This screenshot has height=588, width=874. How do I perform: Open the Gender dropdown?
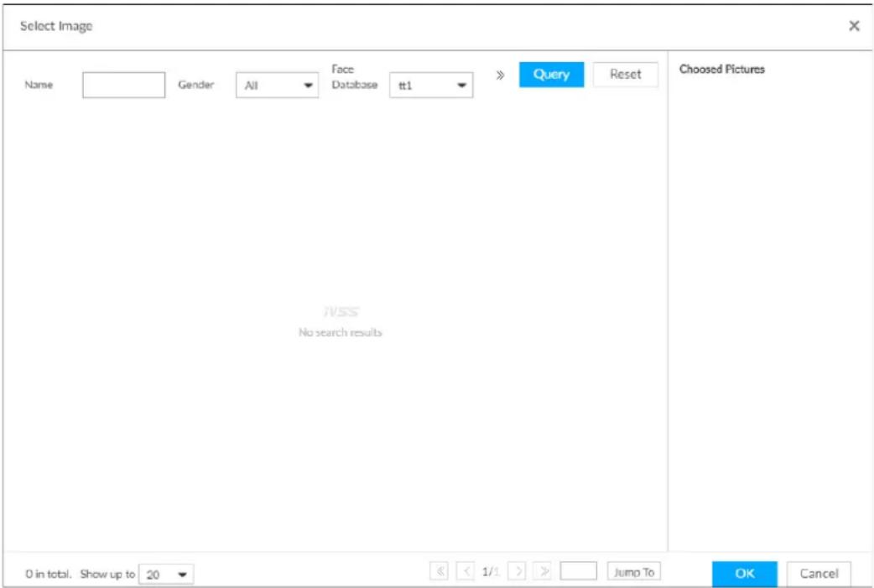[277, 86]
